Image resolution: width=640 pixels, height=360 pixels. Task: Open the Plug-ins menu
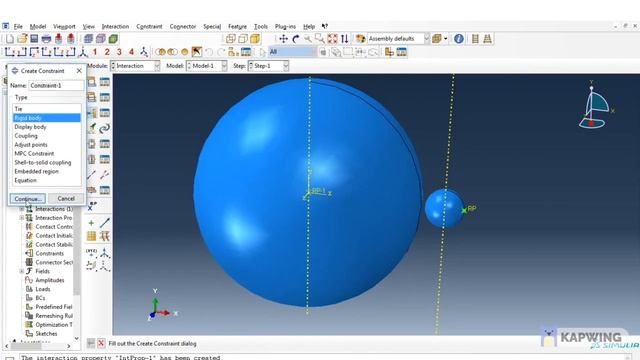click(x=285, y=27)
